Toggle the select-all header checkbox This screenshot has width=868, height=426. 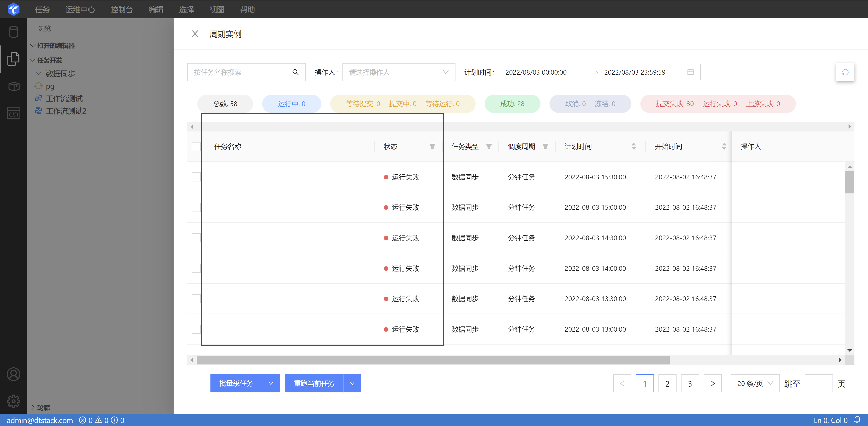point(196,146)
